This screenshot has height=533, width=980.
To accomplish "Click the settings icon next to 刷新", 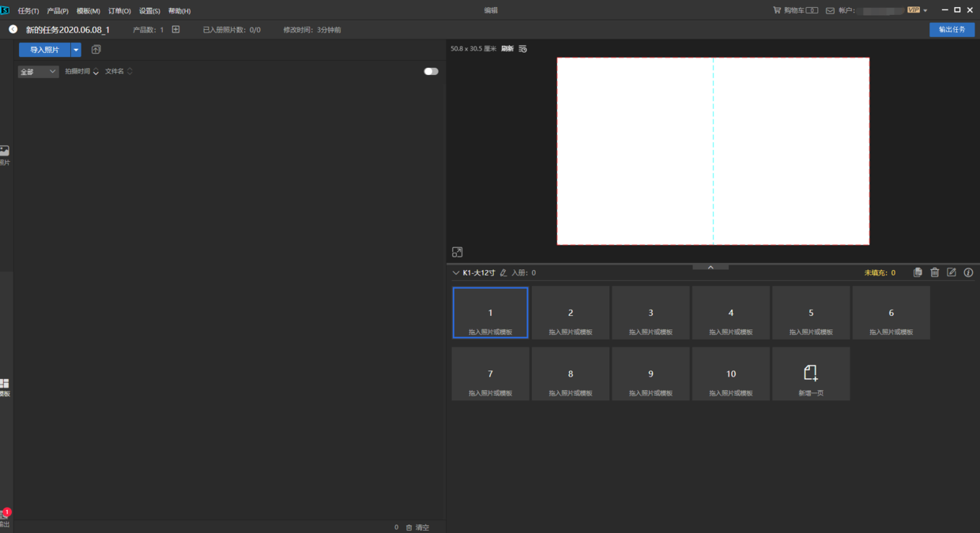I will 522,49.
